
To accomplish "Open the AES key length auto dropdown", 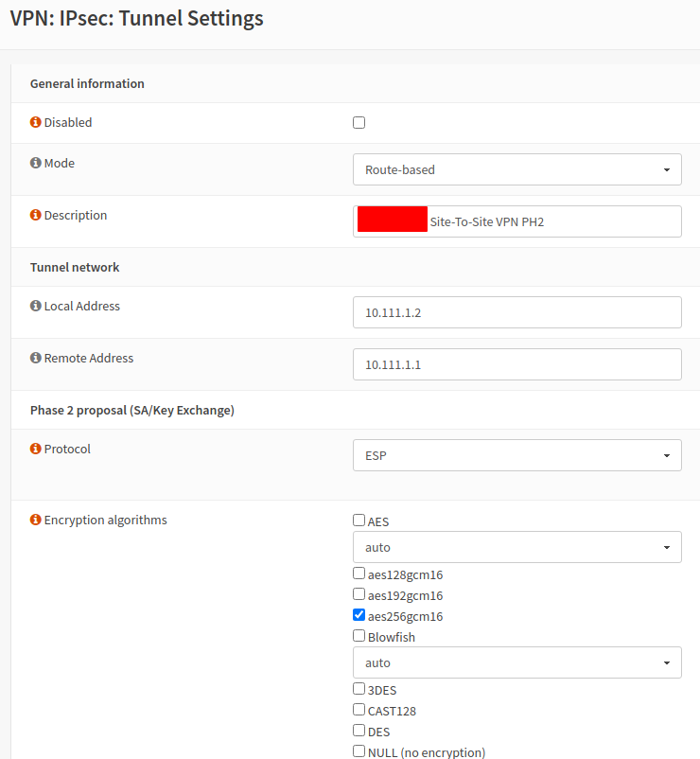I will (x=517, y=547).
